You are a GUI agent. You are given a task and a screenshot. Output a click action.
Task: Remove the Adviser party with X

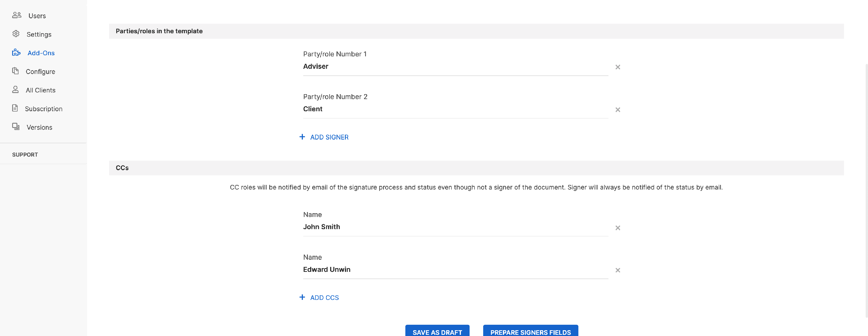618,67
